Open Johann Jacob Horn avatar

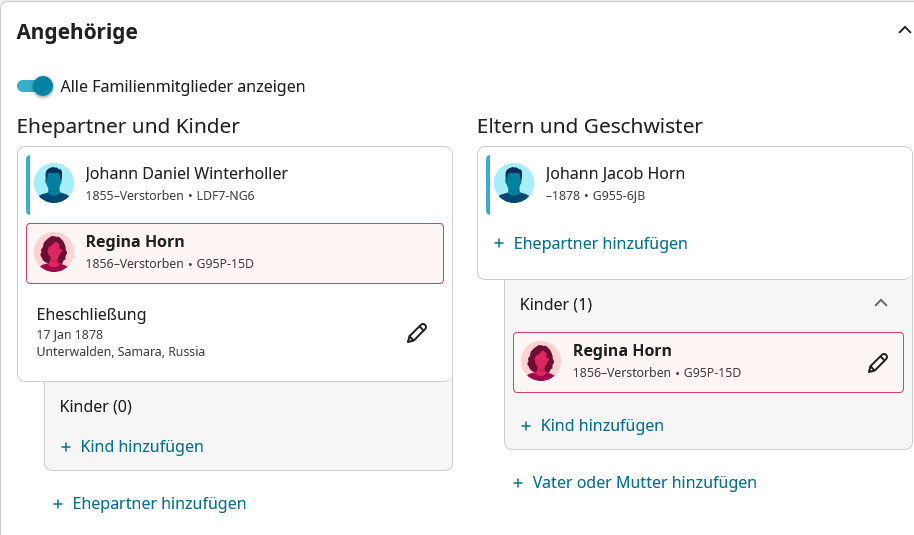point(514,183)
